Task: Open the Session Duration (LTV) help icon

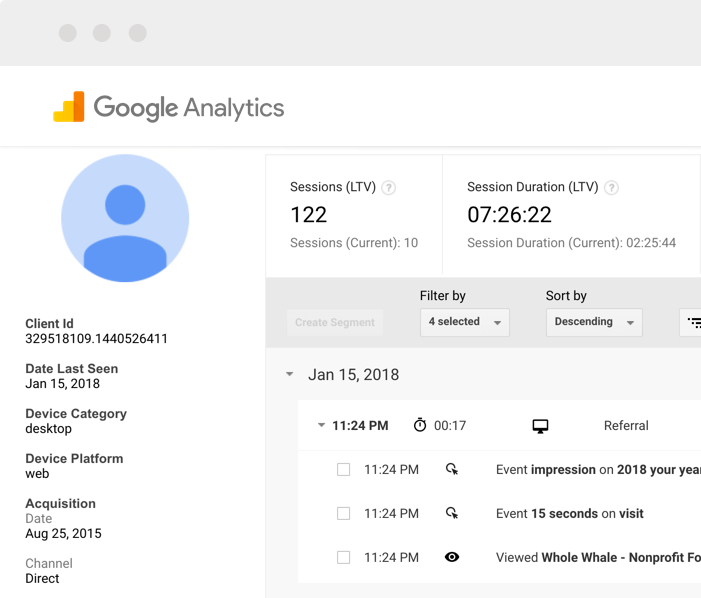Action: (611, 188)
